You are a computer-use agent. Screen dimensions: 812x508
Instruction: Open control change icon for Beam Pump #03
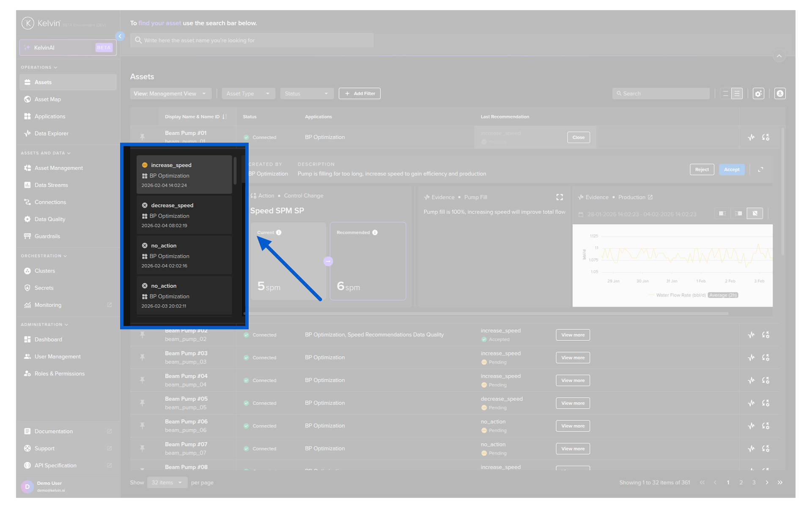click(x=765, y=358)
